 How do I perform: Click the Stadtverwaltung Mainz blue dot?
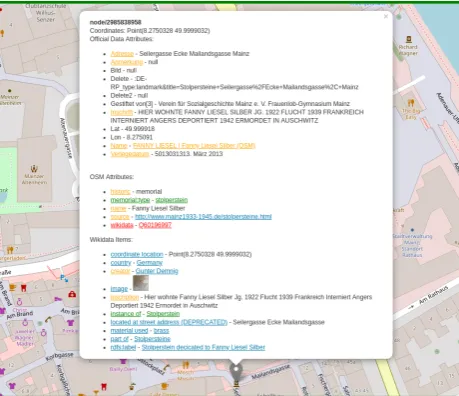click(x=412, y=230)
